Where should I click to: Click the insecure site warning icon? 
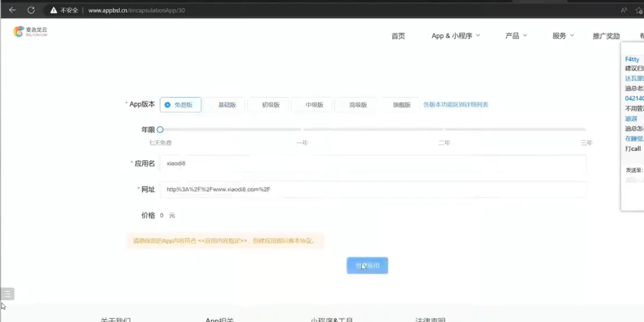pyautogui.click(x=53, y=10)
